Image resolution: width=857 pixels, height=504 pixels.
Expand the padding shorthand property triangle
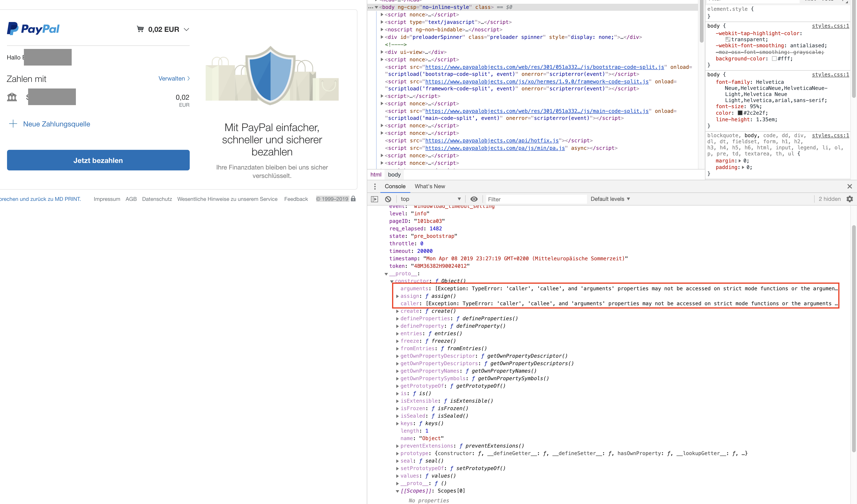click(x=743, y=167)
